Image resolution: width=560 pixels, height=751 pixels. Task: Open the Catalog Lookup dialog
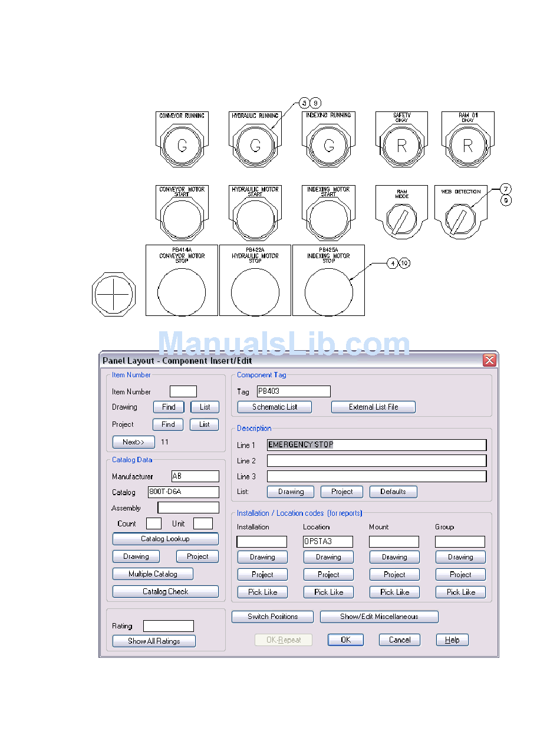coord(166,539)
